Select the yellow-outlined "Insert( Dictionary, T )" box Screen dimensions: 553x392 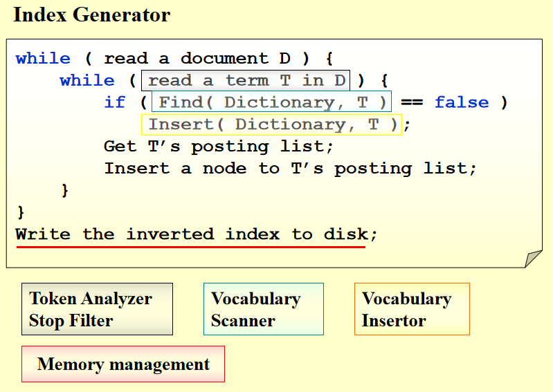271,125
